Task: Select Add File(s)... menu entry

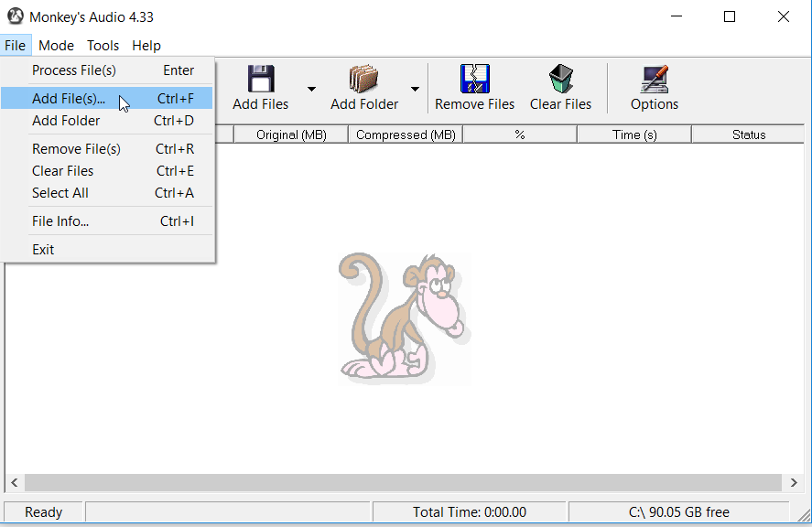Action: 107,99
